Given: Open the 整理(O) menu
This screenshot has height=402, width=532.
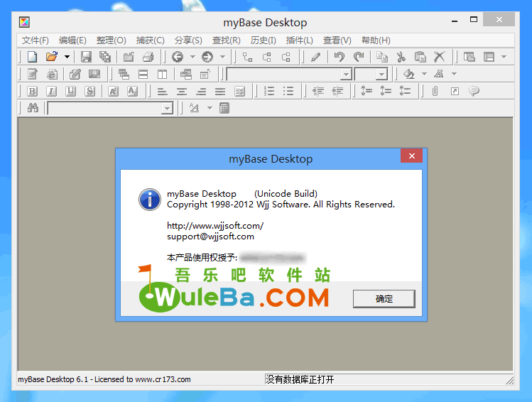Looking at the screenshot, I should [x=111, y=40].
